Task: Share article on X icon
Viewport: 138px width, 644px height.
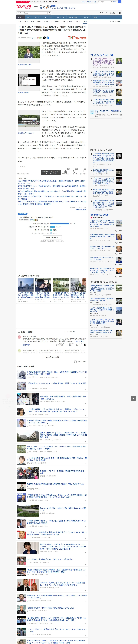Action: [44, 38]
